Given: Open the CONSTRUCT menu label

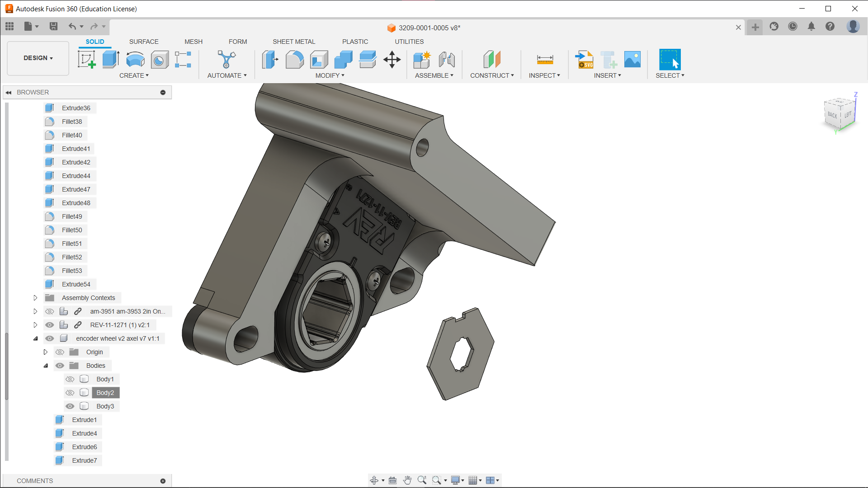Looking at the screenshot, I should tap(491, 75).
